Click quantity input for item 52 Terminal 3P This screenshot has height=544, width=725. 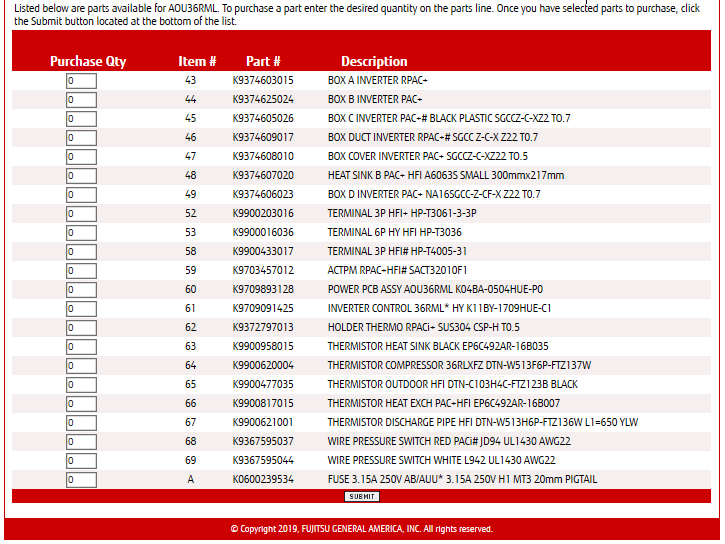coord(81,213)
